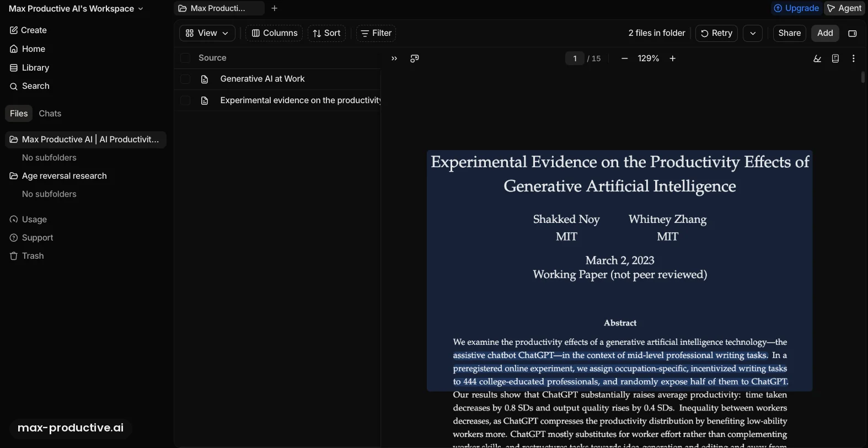
Task: Toggle the right side panel icon
Action: pyautogui.click(x=852, y=34)
